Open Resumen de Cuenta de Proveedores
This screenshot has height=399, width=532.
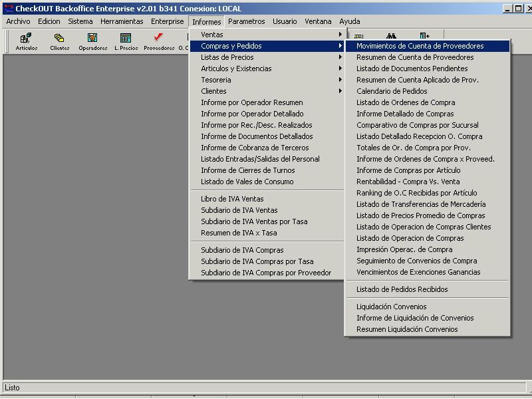428,57
